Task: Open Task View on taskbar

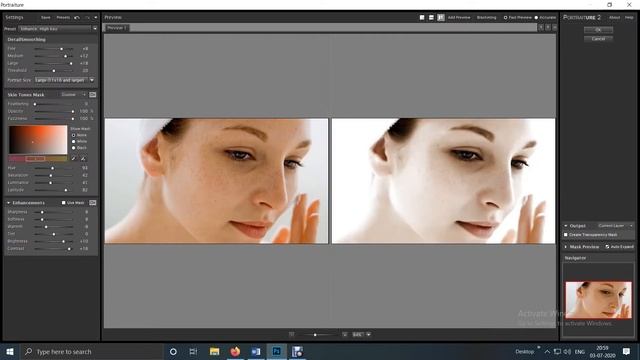Action: (x=193, y=351)
